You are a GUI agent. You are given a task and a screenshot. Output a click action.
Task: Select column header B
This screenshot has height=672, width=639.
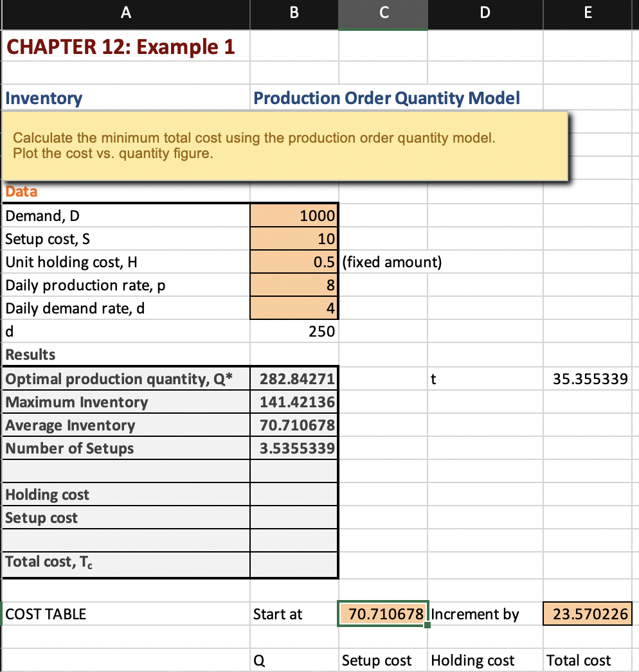click(x=294, y=14)
